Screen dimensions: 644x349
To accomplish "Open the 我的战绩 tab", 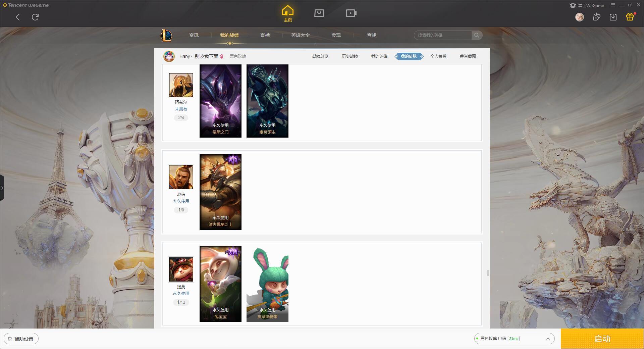I will [x=229, y=35].
